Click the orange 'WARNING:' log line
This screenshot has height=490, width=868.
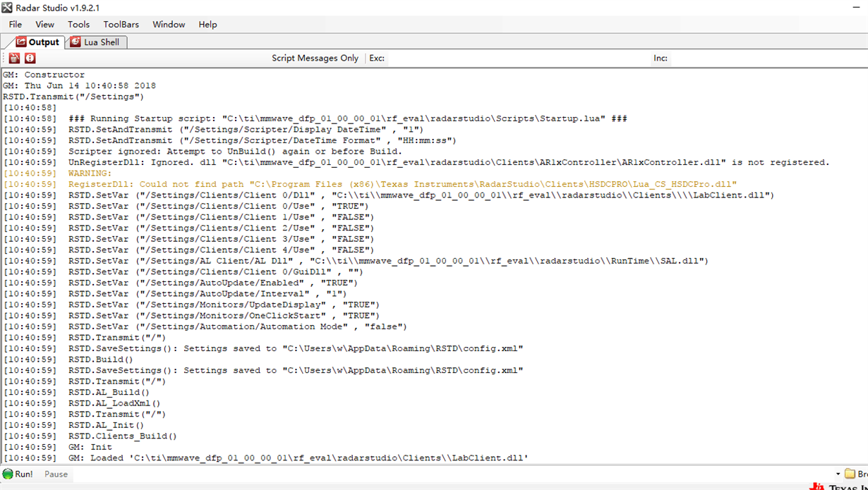pyautogui.click(x=57, y=173)
